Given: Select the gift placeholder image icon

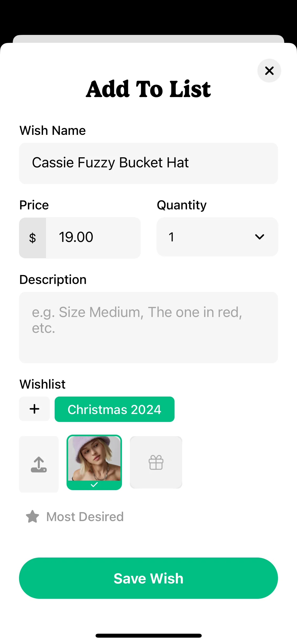Looking at the screenshot, I should tap(156, 462).
